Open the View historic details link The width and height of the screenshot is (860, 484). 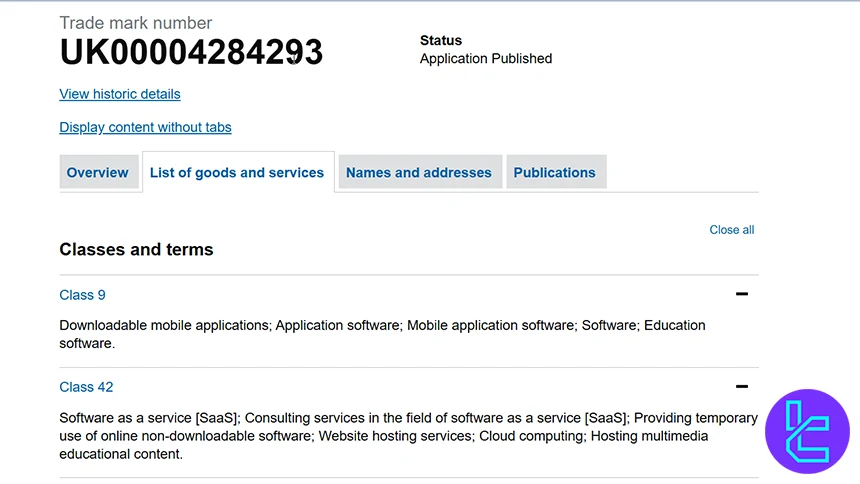(120, 94)
